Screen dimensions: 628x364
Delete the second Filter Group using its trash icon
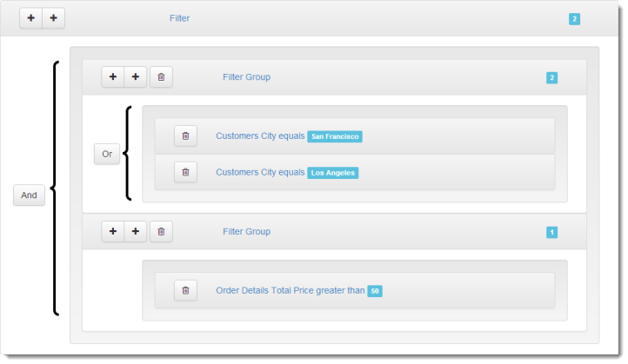pos(161,232)
